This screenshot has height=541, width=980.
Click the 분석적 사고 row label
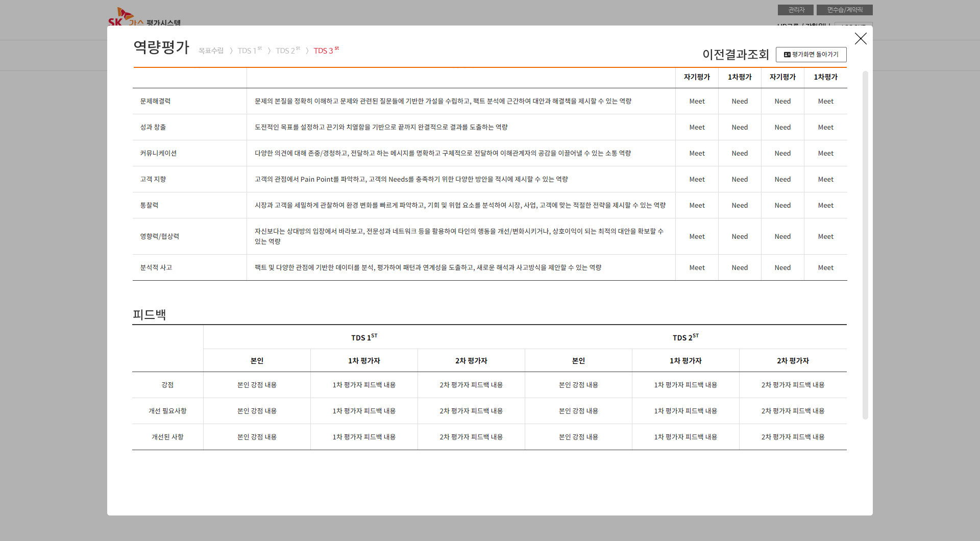click(x=156, y=267)
